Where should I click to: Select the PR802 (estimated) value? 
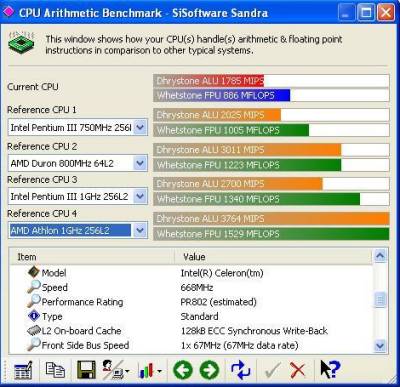click(x=219, y=302)
